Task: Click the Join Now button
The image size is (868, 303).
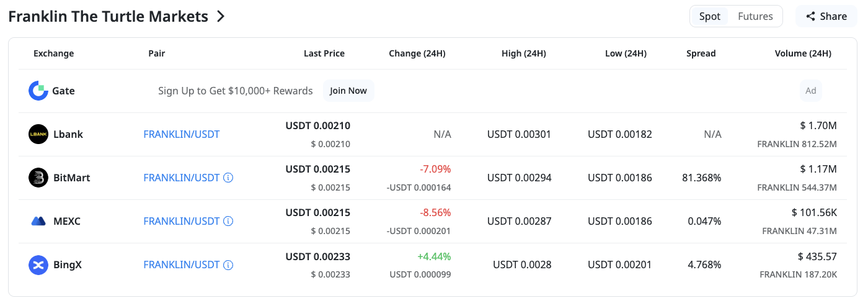Action: 348,91
